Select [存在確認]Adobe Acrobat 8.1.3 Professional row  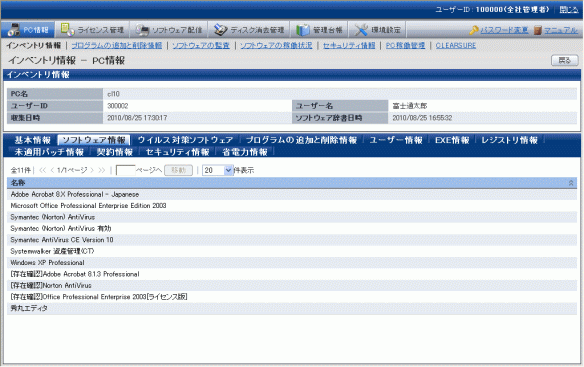pyautogui.click(x=292, y=274)
